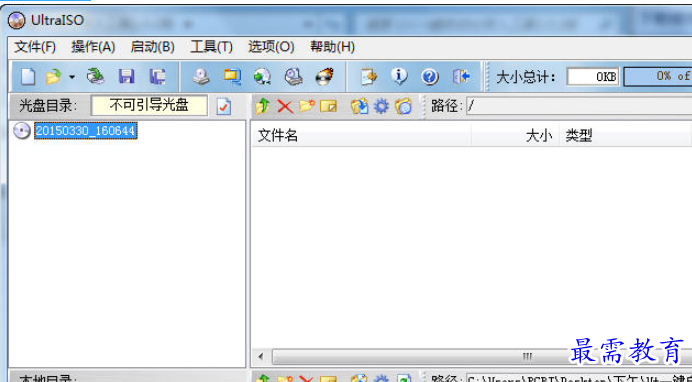Open the 启动(B) menu

153,47
